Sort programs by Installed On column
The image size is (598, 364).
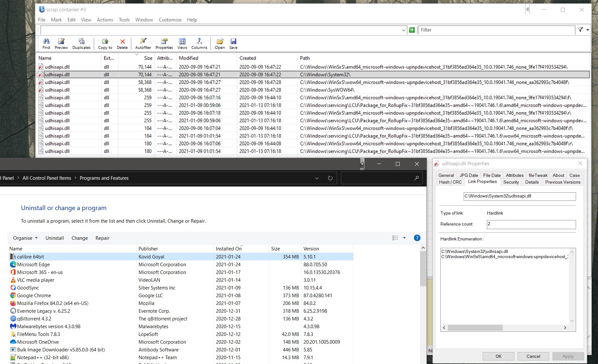coord(241,248)
